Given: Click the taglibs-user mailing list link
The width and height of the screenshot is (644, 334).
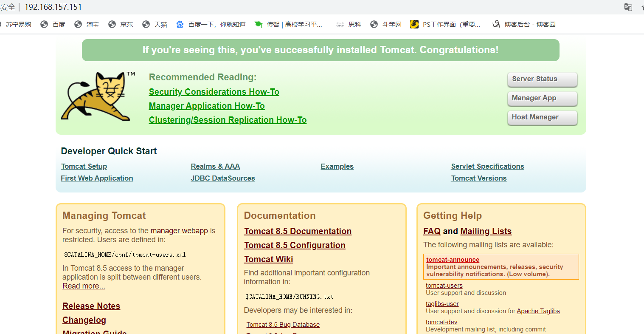Looking at the screenshot, I should point(442,304).
